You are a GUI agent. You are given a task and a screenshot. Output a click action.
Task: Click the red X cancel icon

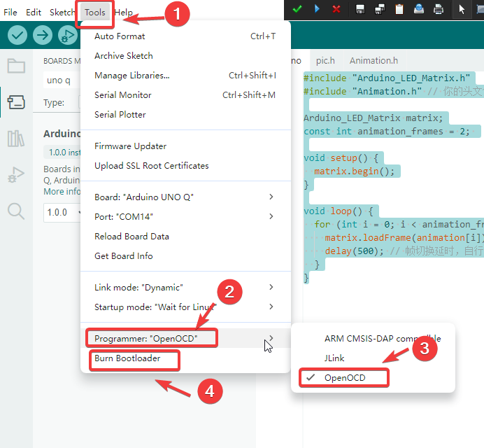pos(336,9)
